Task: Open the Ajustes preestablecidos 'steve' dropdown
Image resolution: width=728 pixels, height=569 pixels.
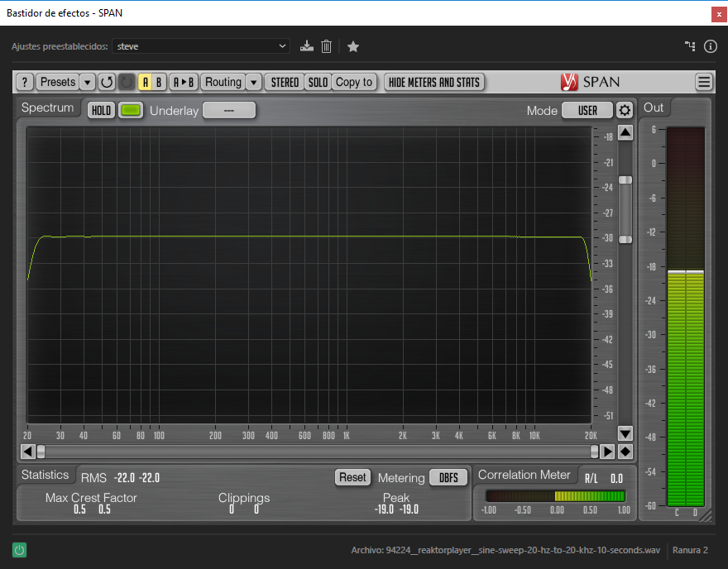Action: 201,46
